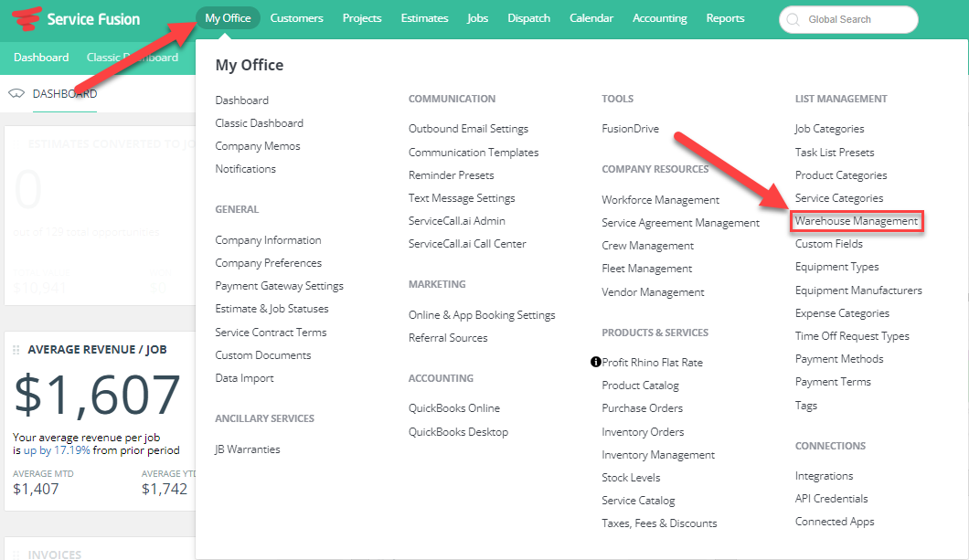This screenshot has width=969, height=560.
Task: Open Task List Presets
Action: click(x=835, y=152)
